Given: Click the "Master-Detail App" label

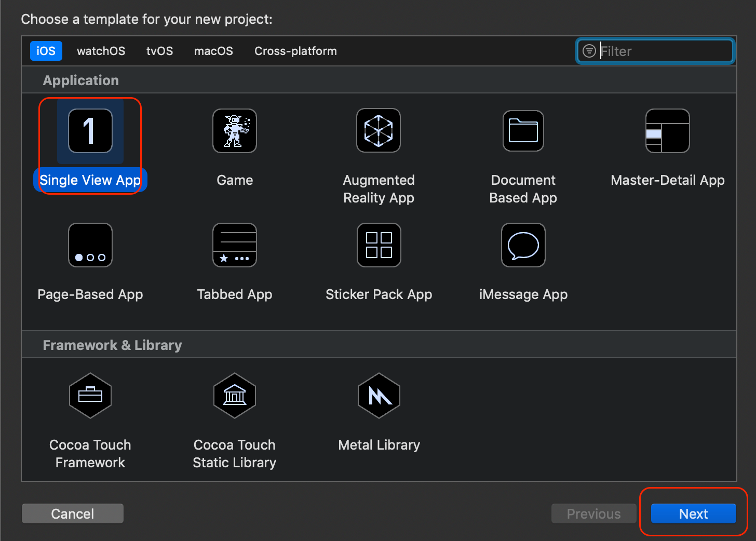Looking at the screenshot, I should point(668,180).
